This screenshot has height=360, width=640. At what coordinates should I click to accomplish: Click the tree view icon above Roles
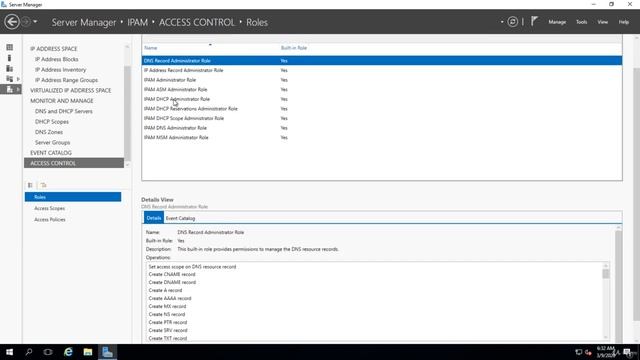click(x=43, y=185)
